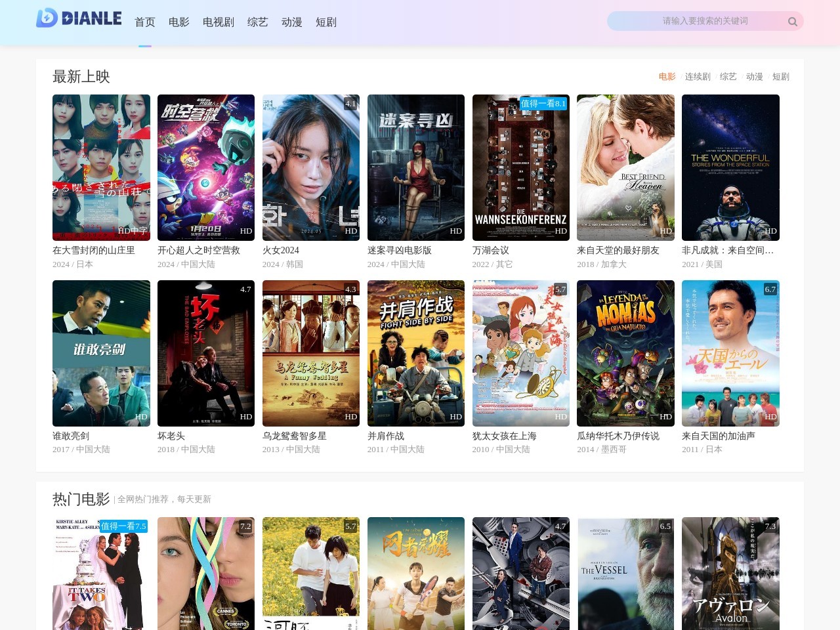Open the 万湖会议 poster thumbnail

click(520, 167)
